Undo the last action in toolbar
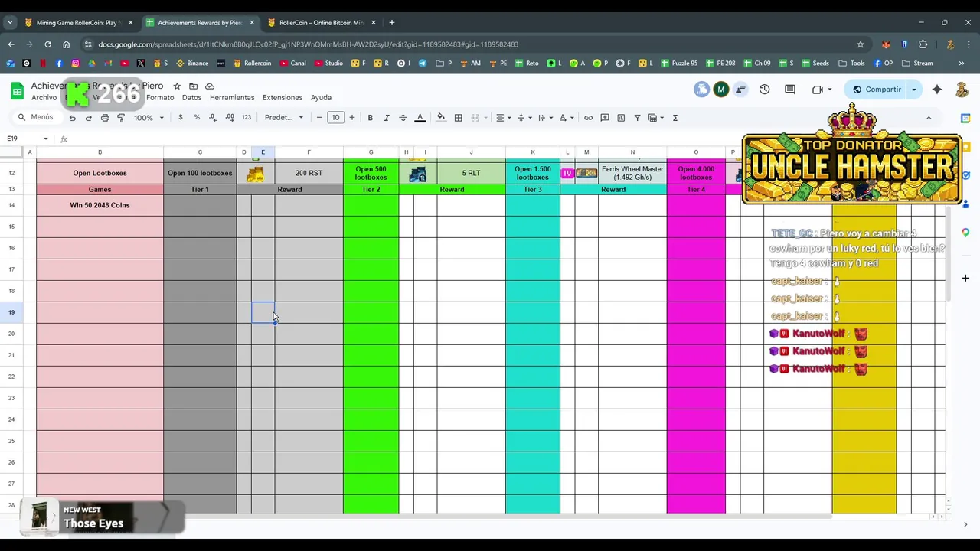The image size is (980, 551). click(73, 118)
